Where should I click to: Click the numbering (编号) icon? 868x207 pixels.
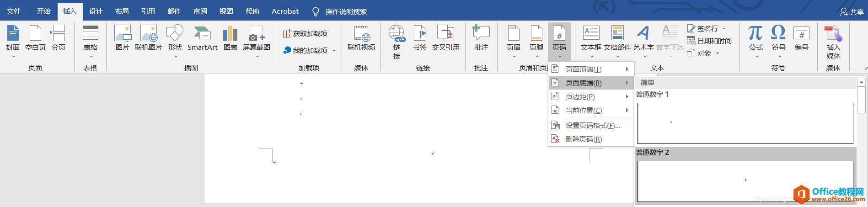(801, 38)
